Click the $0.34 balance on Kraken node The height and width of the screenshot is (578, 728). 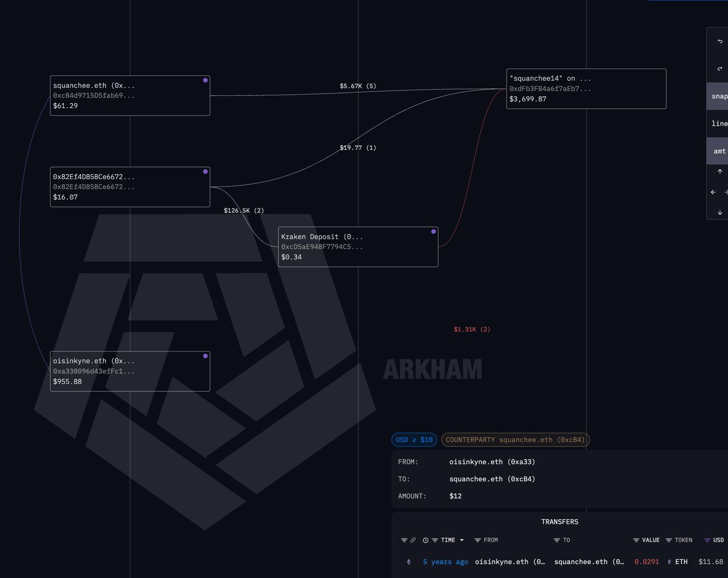pyautogui.click(x=291, y=257)
